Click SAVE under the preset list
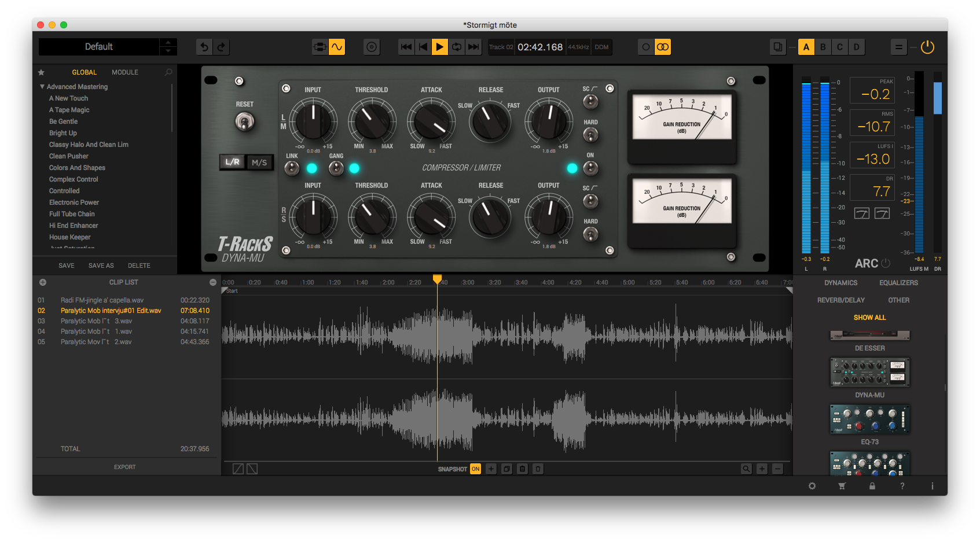The width and height of the screenshot is (980, 542). (67, 266)
